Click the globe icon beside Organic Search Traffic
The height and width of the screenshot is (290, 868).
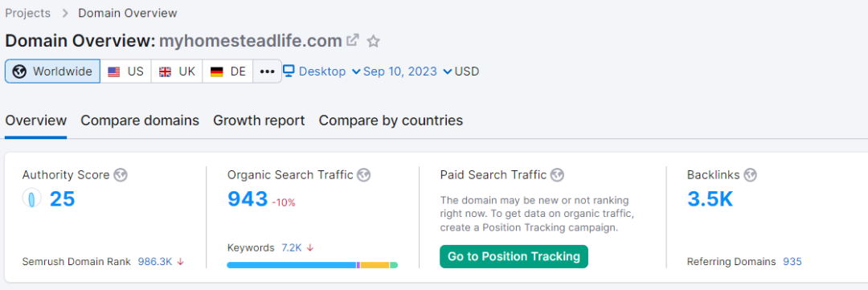[x=364, y=175]
